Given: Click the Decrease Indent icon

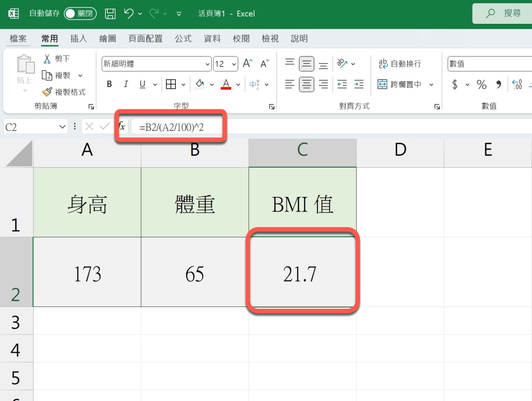Looking at the screenshot, I should 342,84.
